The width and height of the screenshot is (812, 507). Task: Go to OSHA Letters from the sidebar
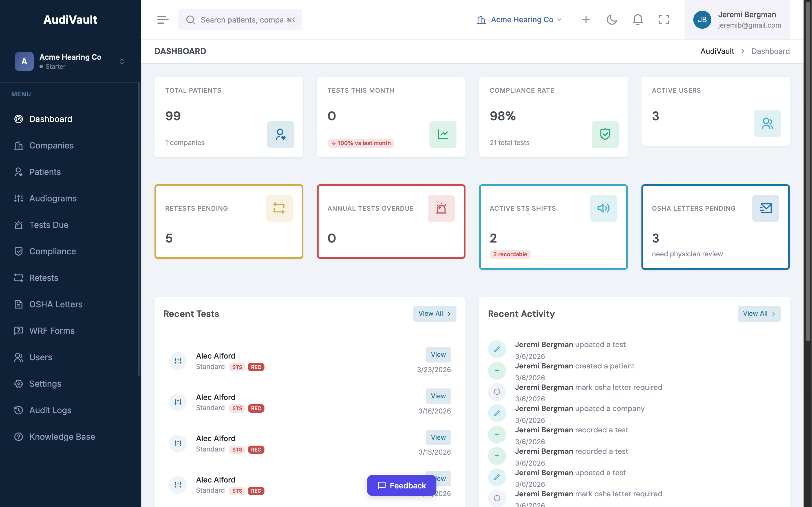(x=56, y=304)
